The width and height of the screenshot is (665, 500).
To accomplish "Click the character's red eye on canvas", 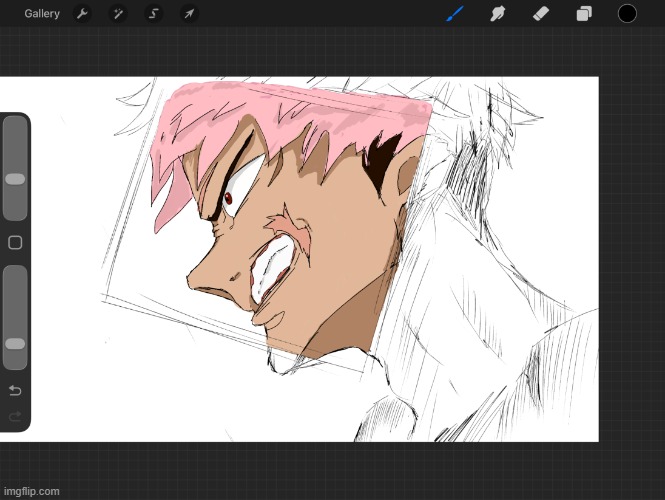I will pos(228,199).
